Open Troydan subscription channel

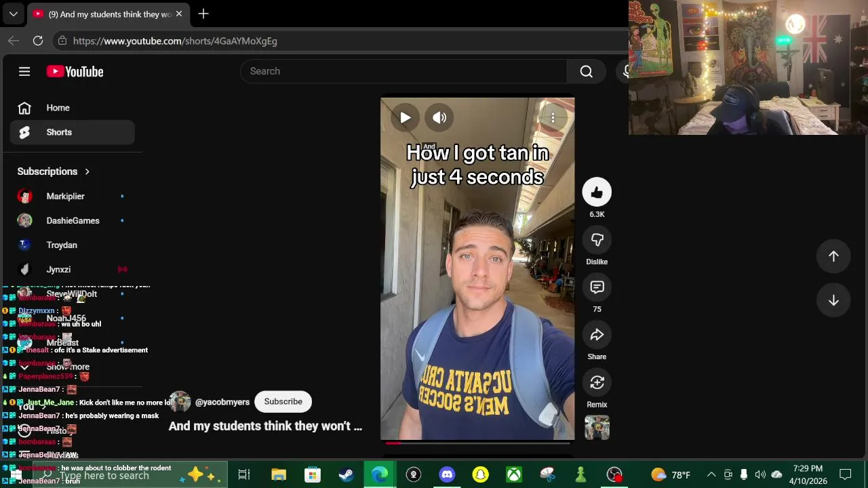pos(72,245)
